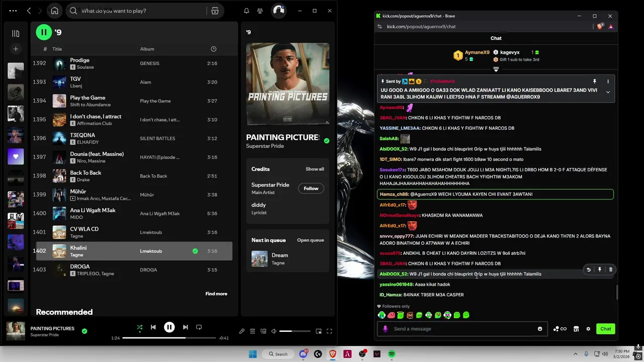This screenshot has height=362, width=644.
Task: Go back in Spotify navigation
Action: coord(29,11)
